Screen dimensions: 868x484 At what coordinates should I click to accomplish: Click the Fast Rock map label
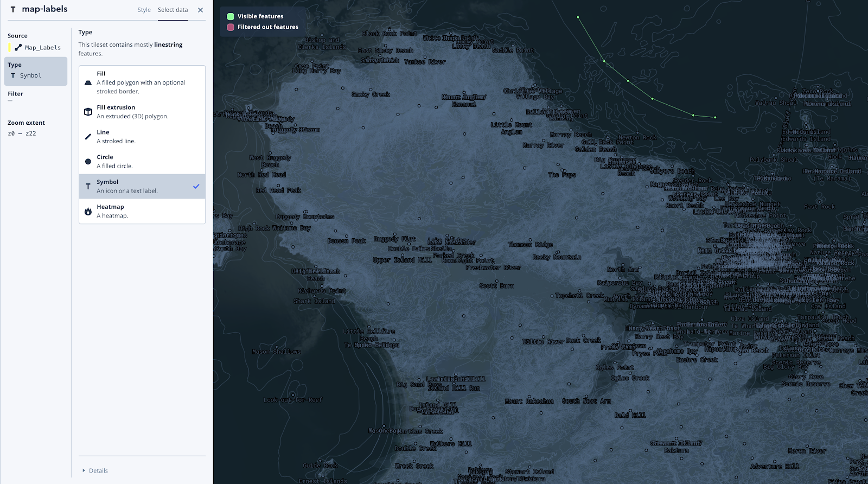tap(820, 207)
